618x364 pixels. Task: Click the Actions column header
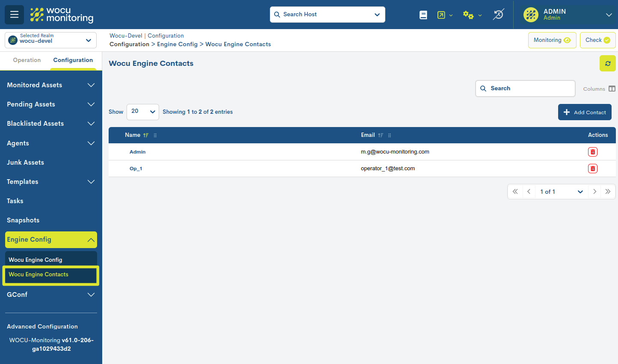coord(598,135)
